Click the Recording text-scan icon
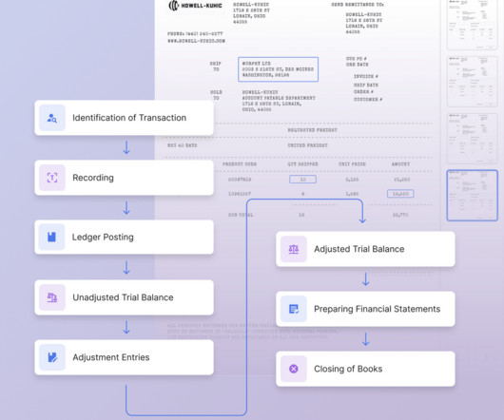Viewport: 504px width, 420px height. (x=52, y=178)
